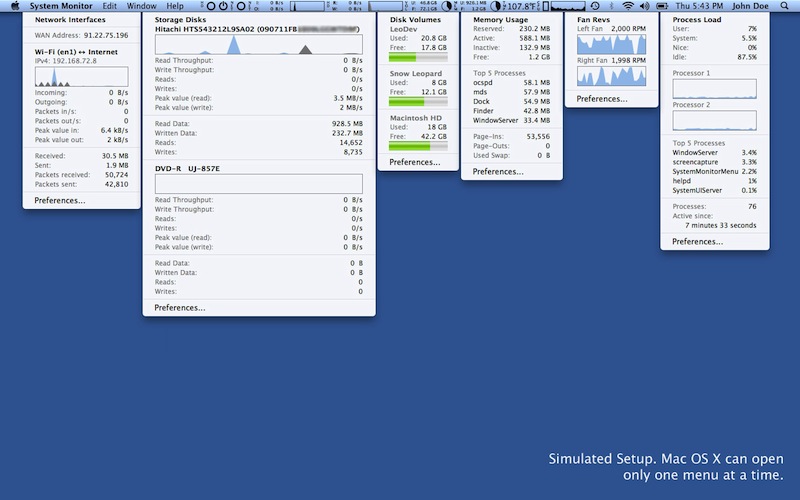The height and width of the screenshot is (500, 800).
Task: Open the Help menu
Action: pos(175,6)
